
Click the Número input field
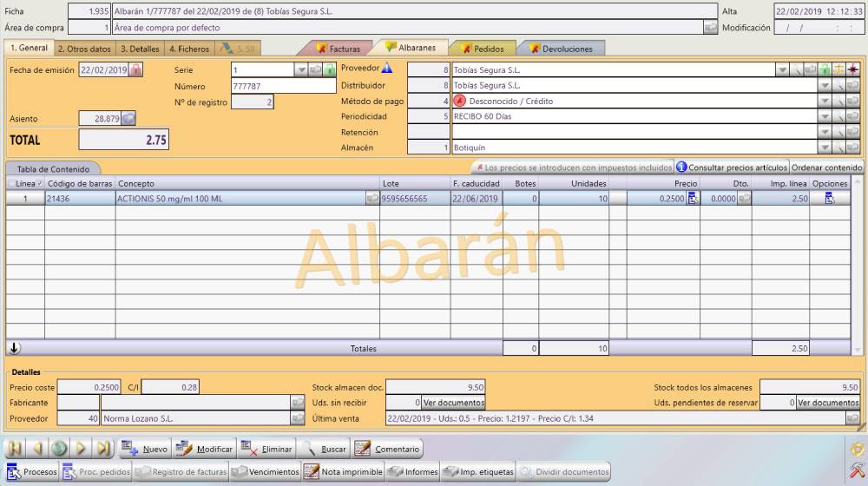coord(282,86)
